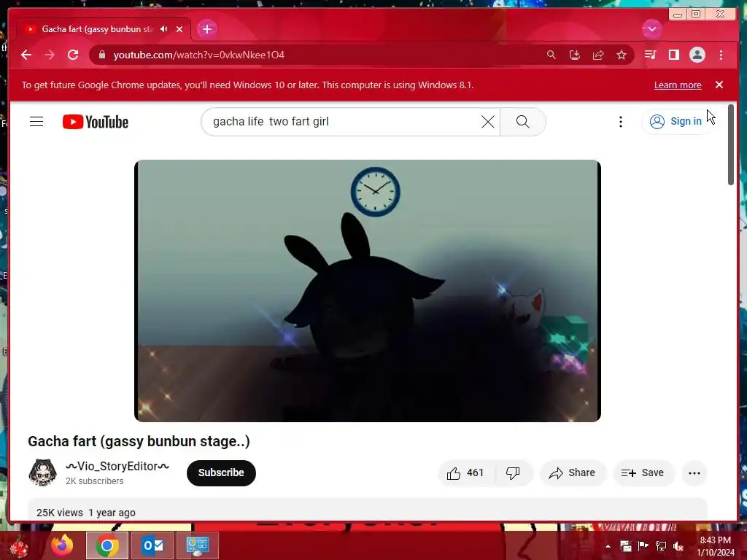Image resolution: width=747 pixels, height=560 pixels.
Task: Mute tab via speaker icon on tab
Action: (x=164, y=29)
